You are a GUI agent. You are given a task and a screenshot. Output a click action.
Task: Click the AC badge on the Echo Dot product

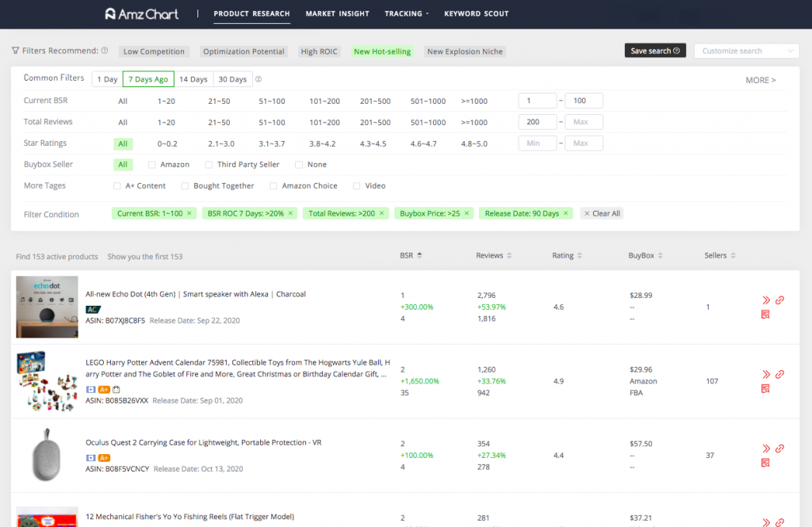pos(93,310)
